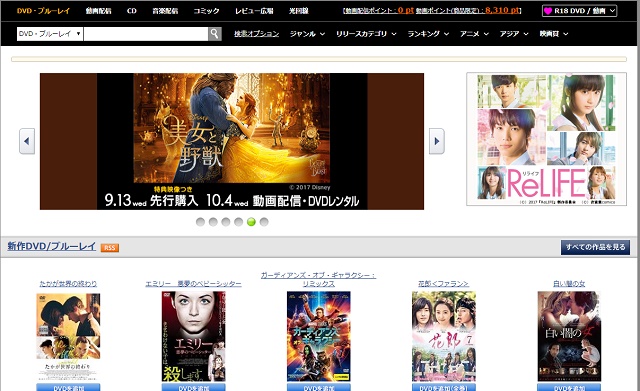This screenshot has width=640, height=391.
Task: Select the first carousel dot
Action: (200, 222)
